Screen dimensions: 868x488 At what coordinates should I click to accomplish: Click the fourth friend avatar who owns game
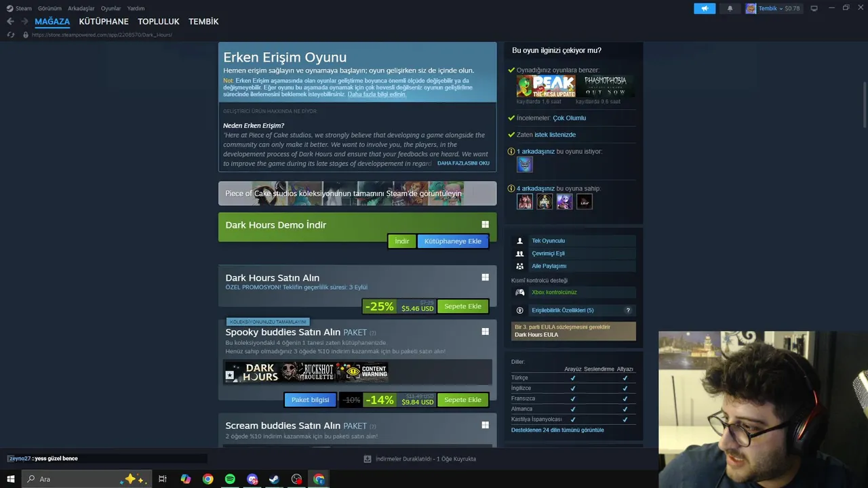[x=585, y=201]
